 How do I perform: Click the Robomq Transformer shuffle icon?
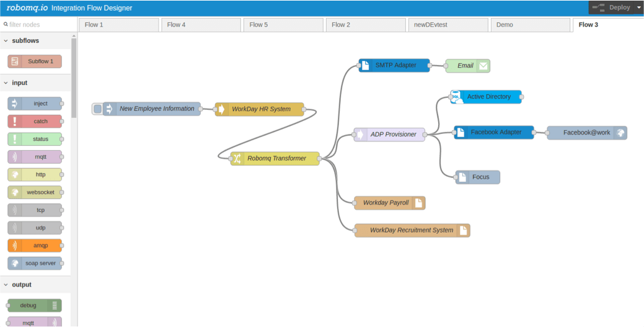(237, 158)
